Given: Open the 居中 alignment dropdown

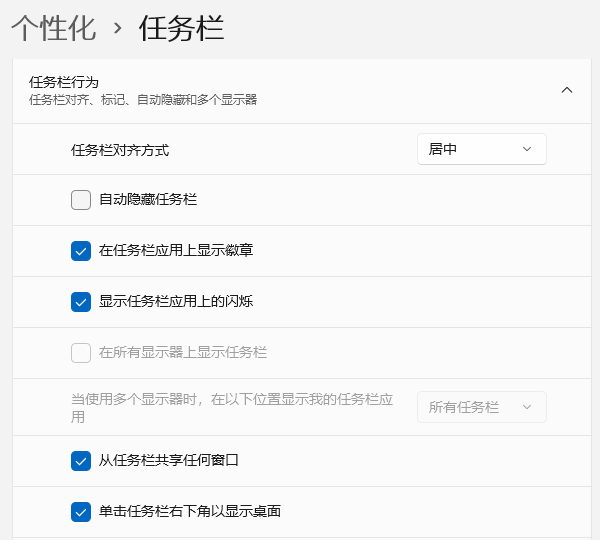Looking at the screenshot, I should click(x=481, y=149).
